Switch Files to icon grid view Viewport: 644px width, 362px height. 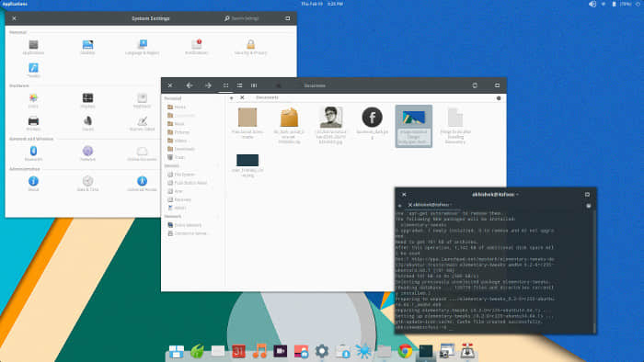point(225,85)
